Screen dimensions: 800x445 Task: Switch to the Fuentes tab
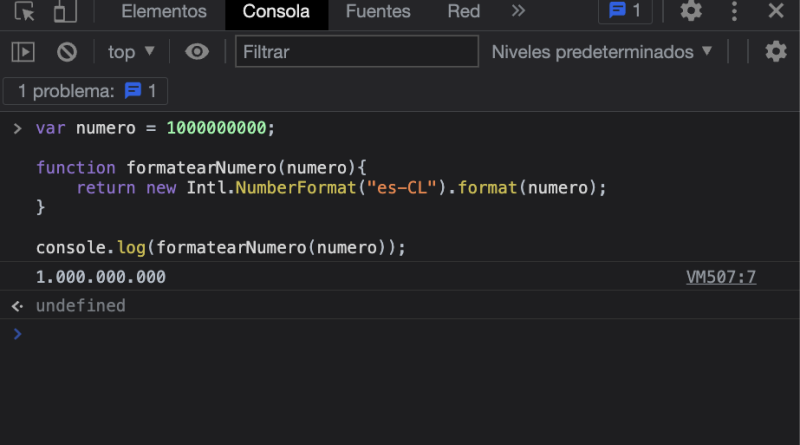click(x=378, y=11)
